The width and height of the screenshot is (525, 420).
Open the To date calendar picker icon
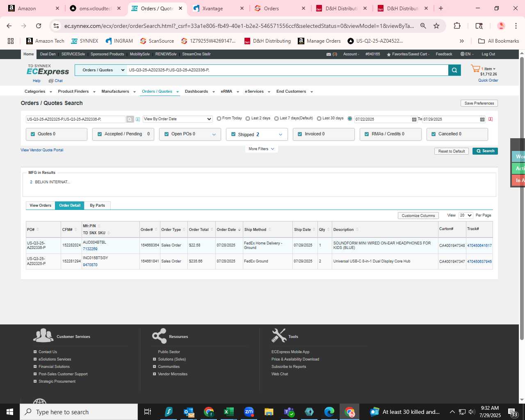482,119
